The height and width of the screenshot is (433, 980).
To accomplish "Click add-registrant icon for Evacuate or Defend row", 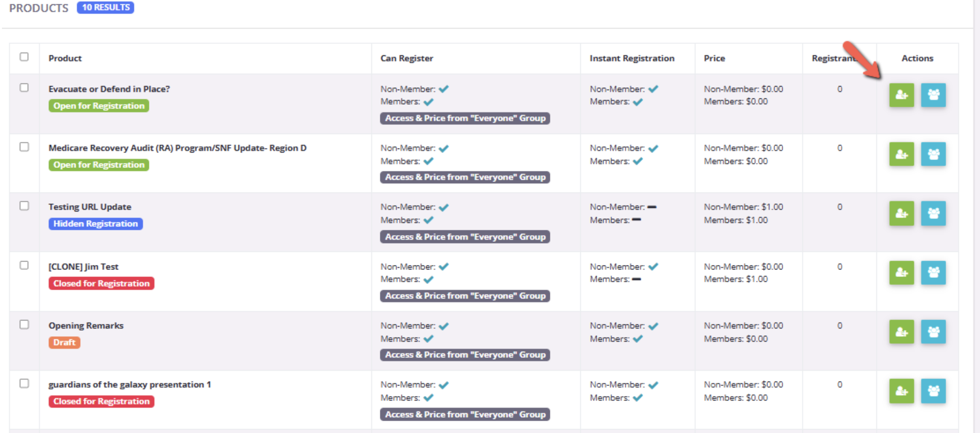I will pyautogui.click(x=901, y=95).
